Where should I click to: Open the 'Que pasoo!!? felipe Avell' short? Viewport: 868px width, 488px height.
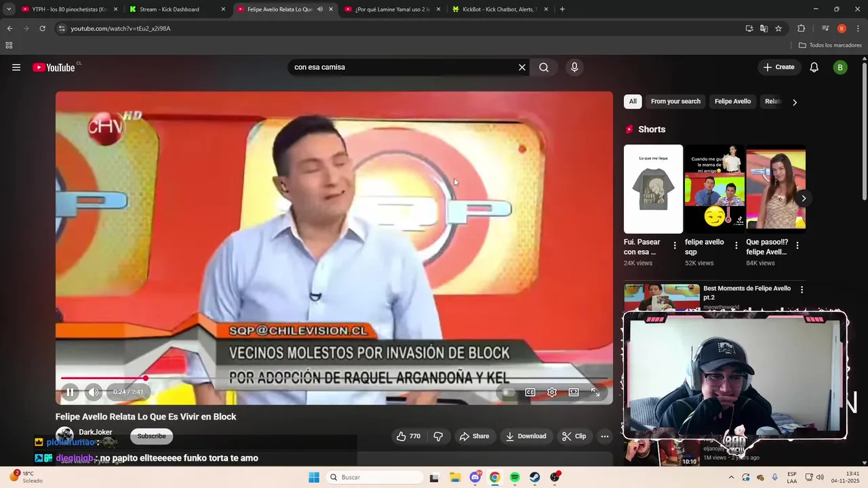(776, 188)
